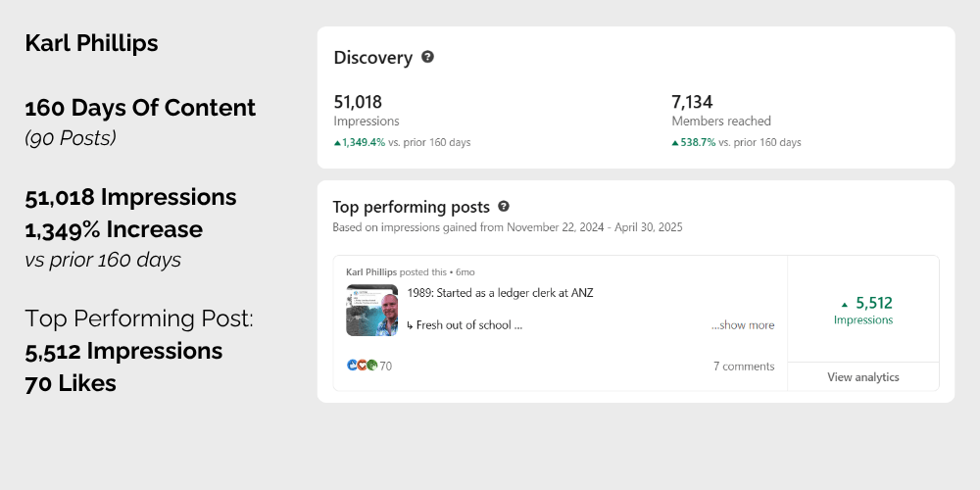Click the 51,018 impressions figure
This screenshot has height=490, width=980.
coord(358,102)
